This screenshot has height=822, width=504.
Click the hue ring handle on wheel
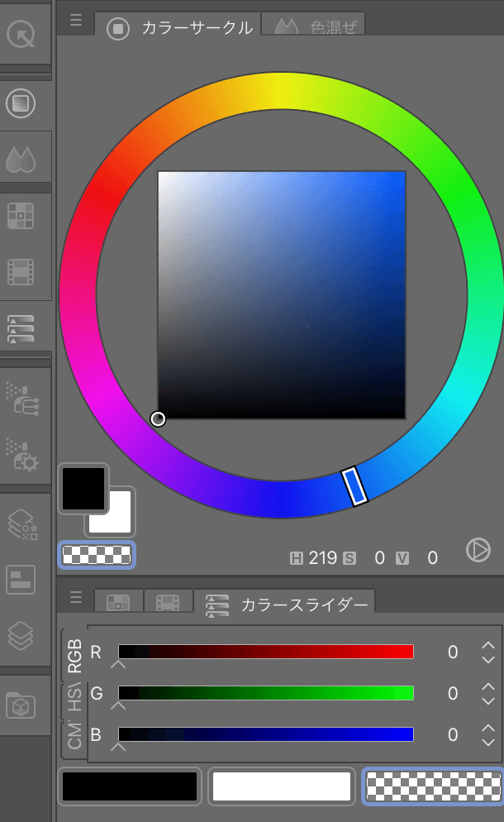[354, 486]
